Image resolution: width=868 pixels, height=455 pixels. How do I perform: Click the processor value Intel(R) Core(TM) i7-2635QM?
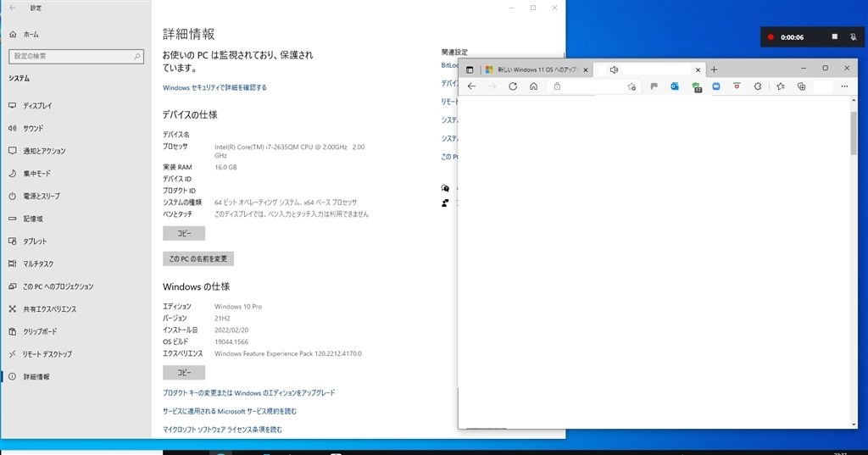pyautogui.click(x=290, y=151)
